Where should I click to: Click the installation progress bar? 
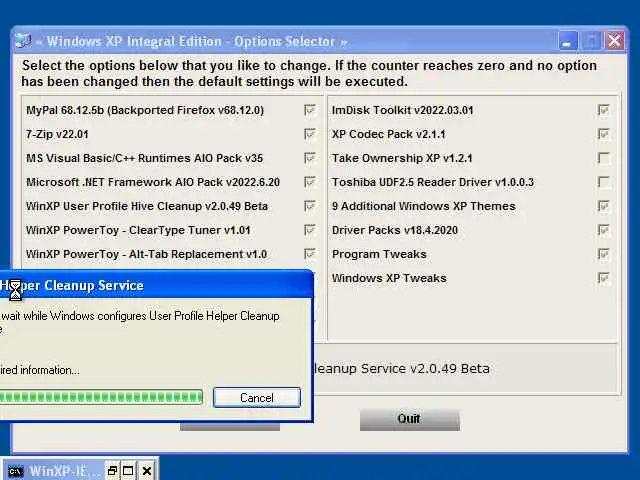(101, 397)
